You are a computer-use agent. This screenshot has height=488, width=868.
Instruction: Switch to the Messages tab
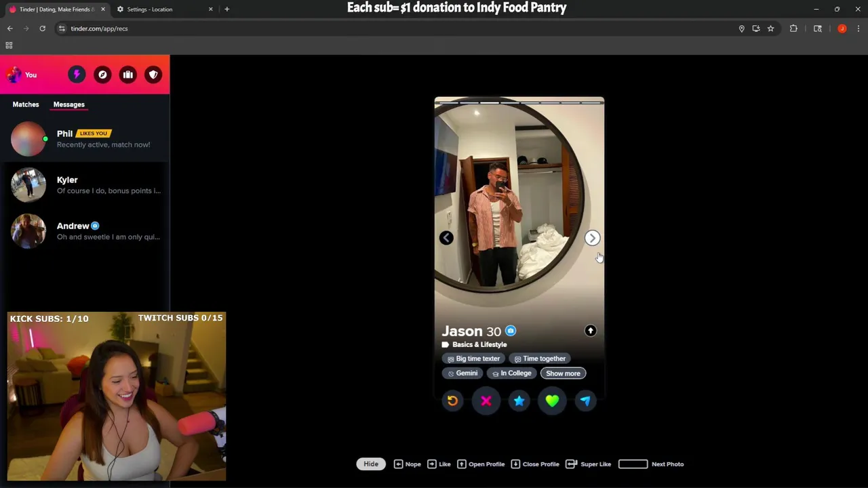point(69,104)
